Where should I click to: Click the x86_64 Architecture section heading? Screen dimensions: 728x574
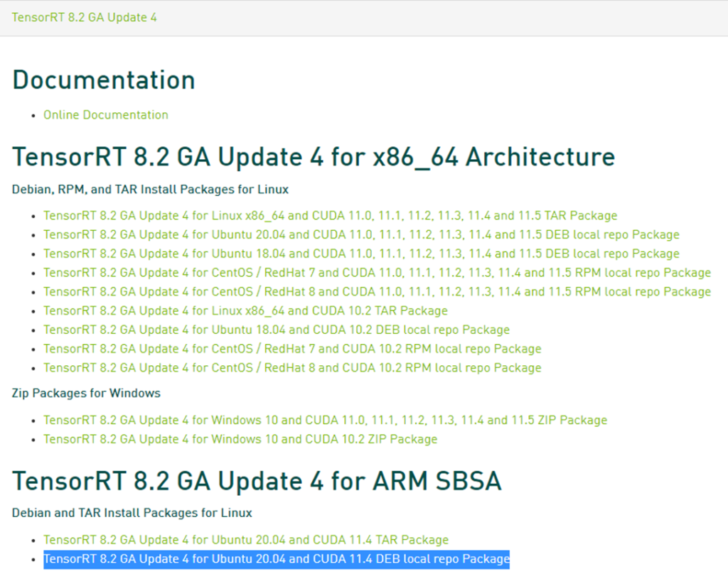(314, 157)
